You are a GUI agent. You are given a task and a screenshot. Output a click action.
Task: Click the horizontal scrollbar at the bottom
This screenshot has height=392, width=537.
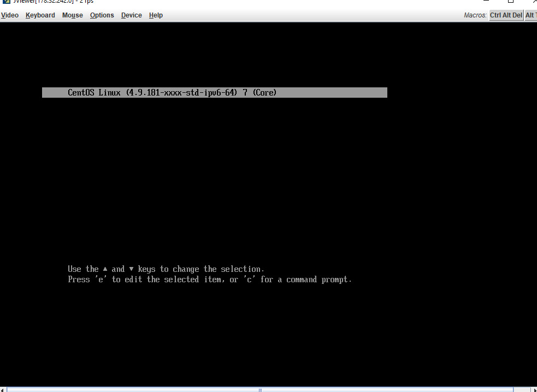(260, 390)
